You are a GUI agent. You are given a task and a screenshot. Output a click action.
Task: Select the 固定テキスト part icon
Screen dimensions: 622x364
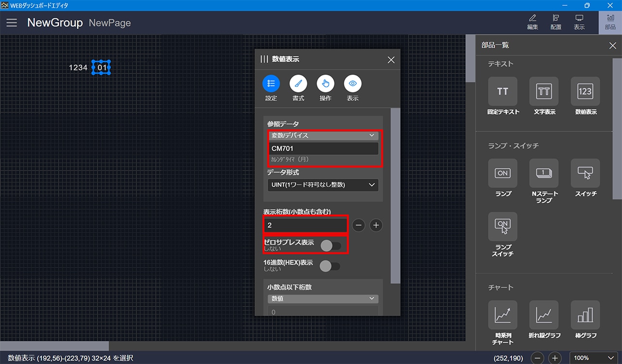(x=502, y=92)
